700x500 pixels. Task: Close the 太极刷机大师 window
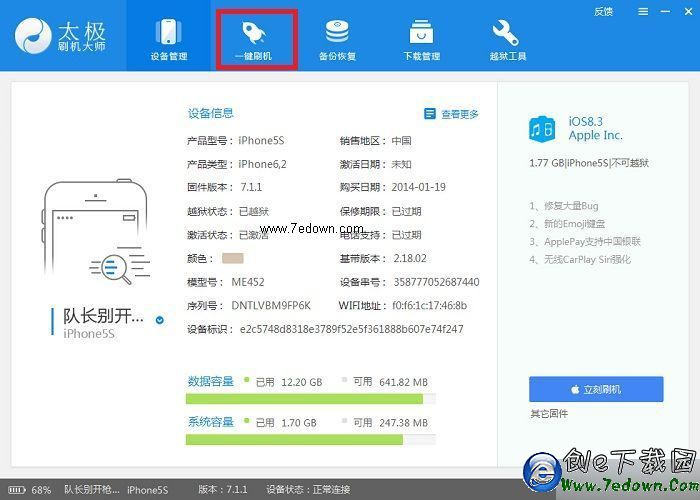pos(688,12)
